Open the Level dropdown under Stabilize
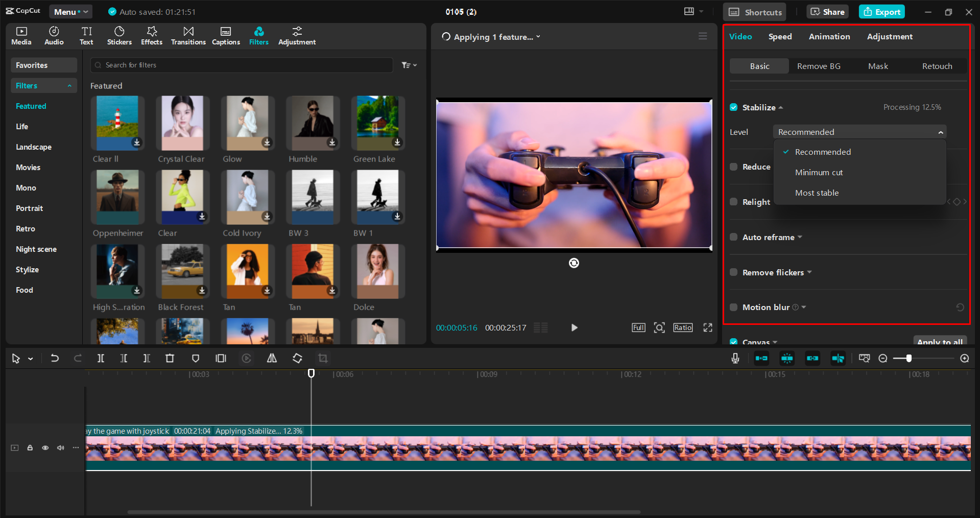The image size is (980, 518). tap(859, 131)
